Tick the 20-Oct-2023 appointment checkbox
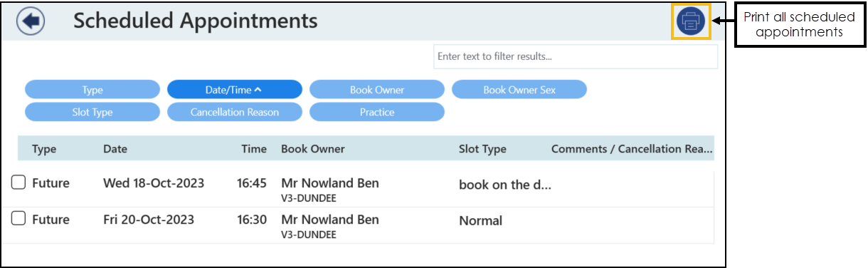This screenshot has height=268, width=868. click(x=19, y=219)
